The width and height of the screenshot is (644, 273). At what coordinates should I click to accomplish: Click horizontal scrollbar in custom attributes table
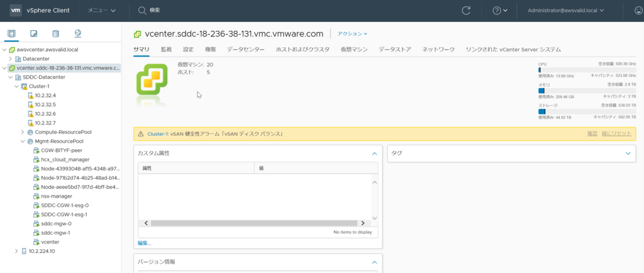(254, 223)
